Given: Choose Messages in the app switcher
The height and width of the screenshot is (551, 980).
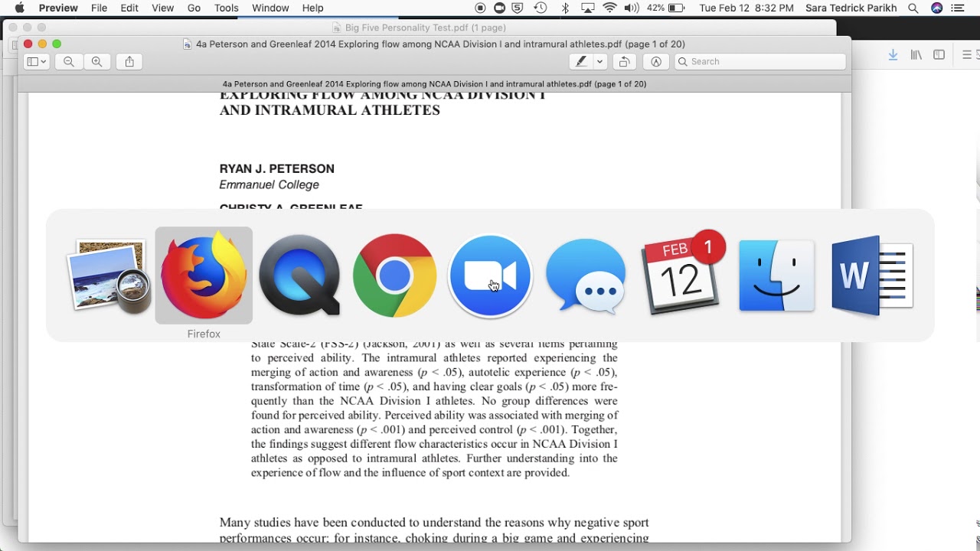Looking at the screenshot, I should tap(586, 275).
